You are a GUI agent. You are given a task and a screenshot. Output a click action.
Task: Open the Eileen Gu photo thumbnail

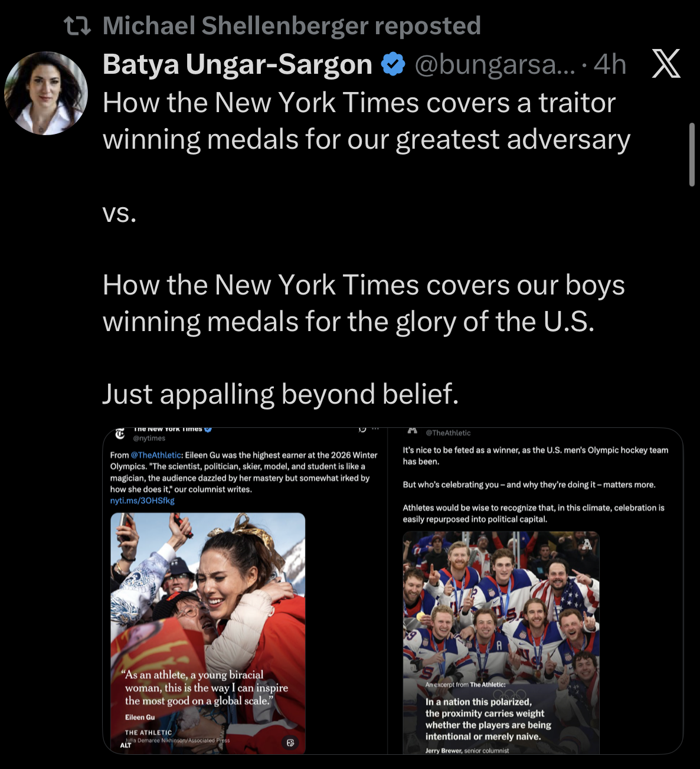pyautogui.click(x=208, y=633)
